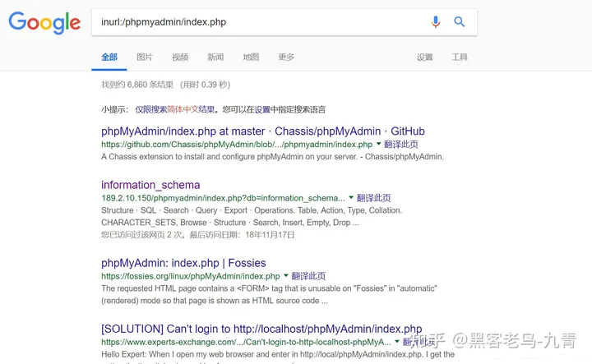
Task: Click 翻译此页 for the GitHub result
Action: [x=401, y=144]
